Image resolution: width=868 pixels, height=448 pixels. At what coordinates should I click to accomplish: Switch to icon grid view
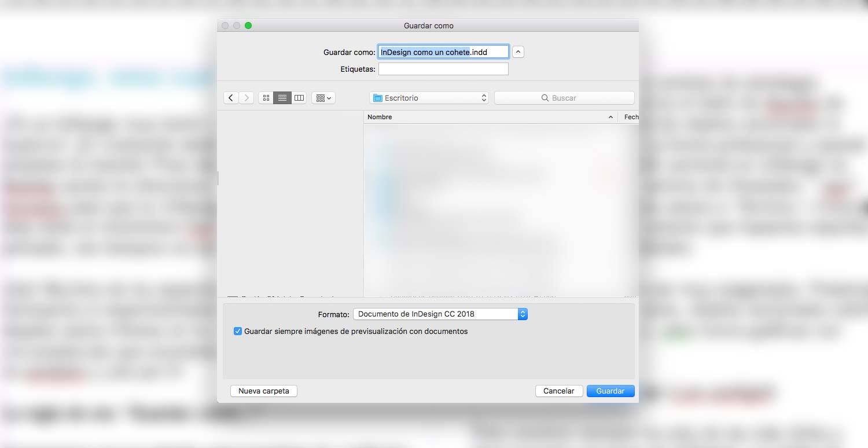tap(266, 98)
